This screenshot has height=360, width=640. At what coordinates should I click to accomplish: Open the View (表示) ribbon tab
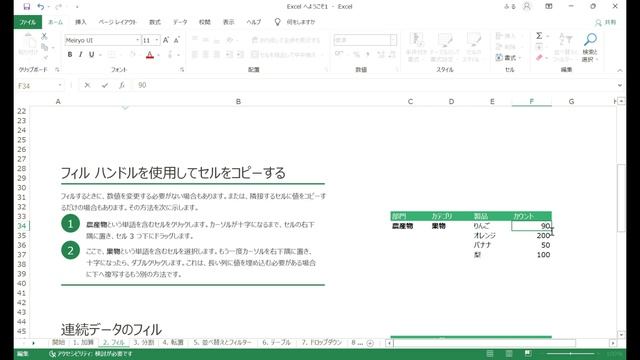point(229,22)
